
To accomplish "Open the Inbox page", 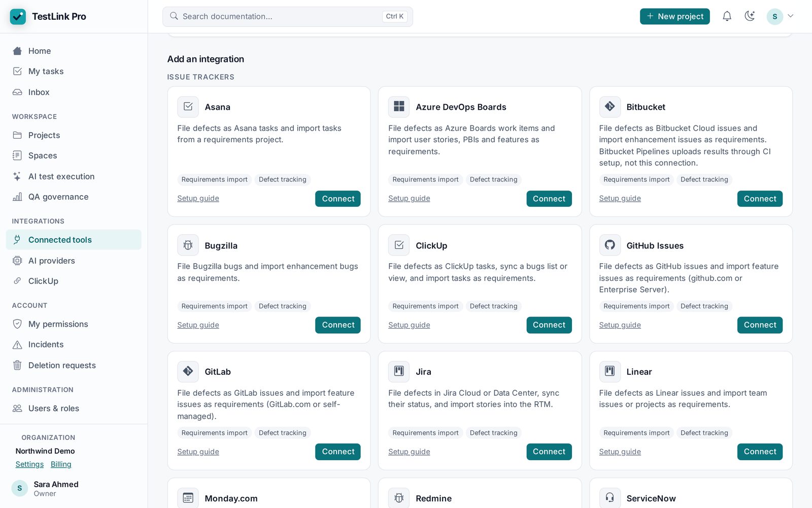I will tap(74, 92).
